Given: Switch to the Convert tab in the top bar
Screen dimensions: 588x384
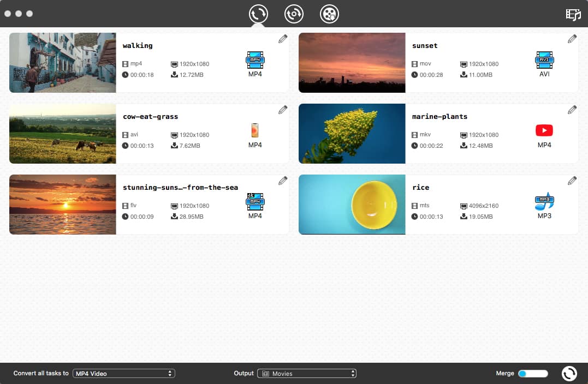Looking at the screenshot, I should (x=258, y=14).
